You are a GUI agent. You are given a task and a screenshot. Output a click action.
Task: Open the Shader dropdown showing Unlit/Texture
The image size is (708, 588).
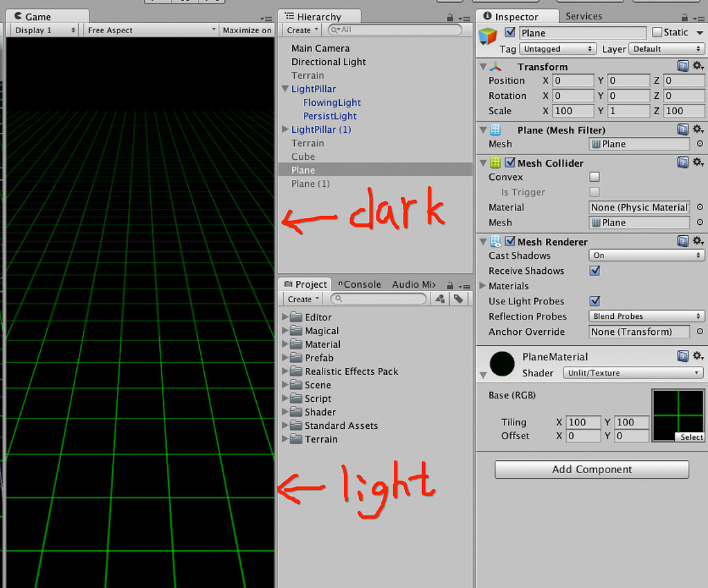(632, 373)
